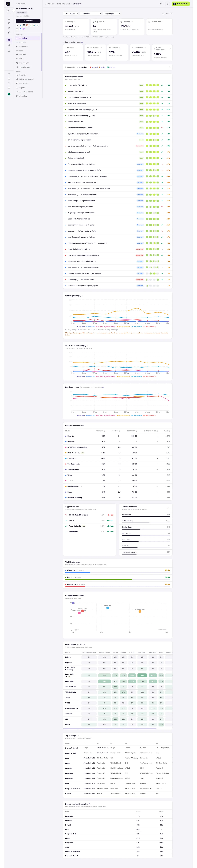
Task: Collapse the sidebar with the chevron
Action: click(14, 10)
